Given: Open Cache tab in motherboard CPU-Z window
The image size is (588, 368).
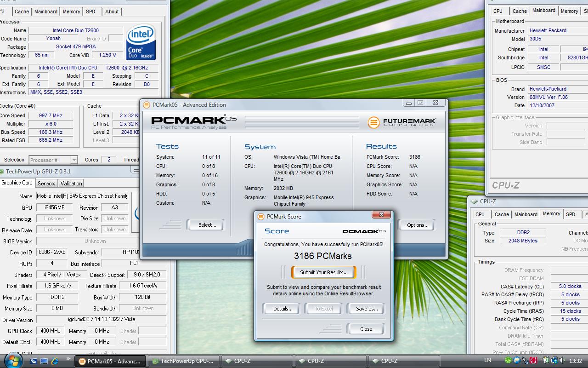Looking at the screenshot, I should pyautogui.click(x=520, y=11).
